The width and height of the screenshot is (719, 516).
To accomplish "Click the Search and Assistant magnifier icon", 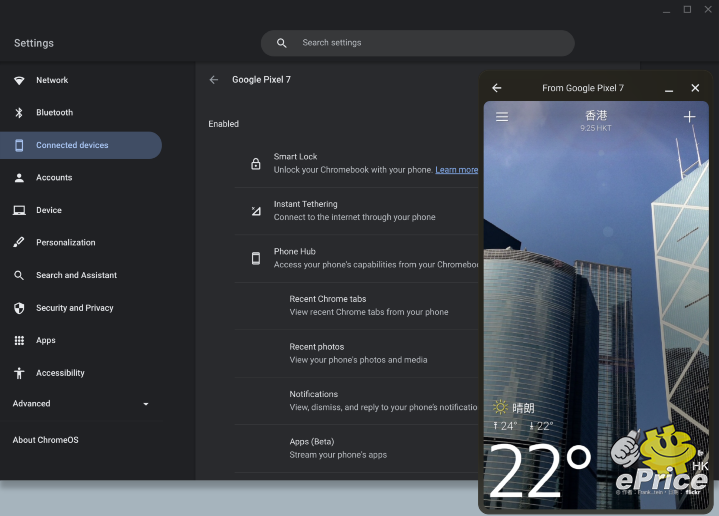I will pos(19,275).
